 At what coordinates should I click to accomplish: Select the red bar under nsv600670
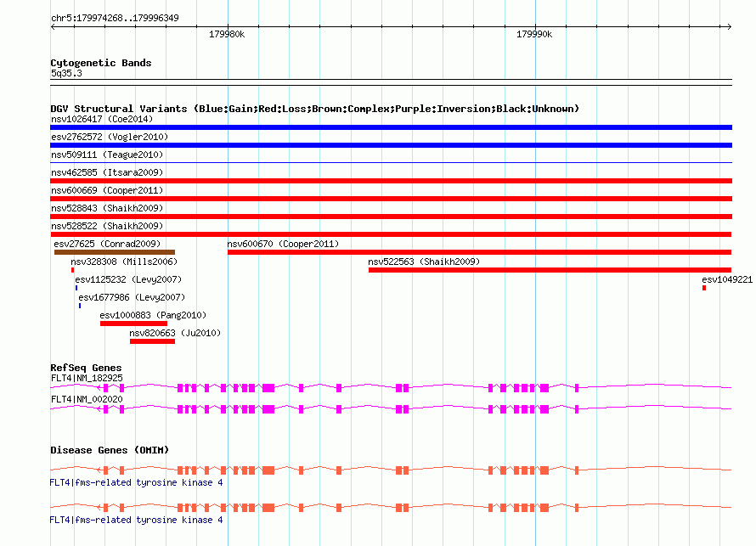tap(479, 252)
